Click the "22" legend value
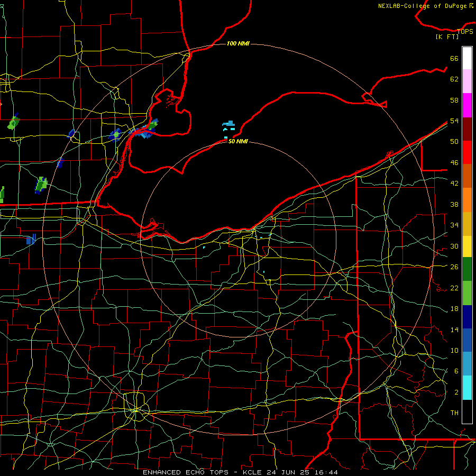Screen dimensions: 476x476 [x=454, y=288]
